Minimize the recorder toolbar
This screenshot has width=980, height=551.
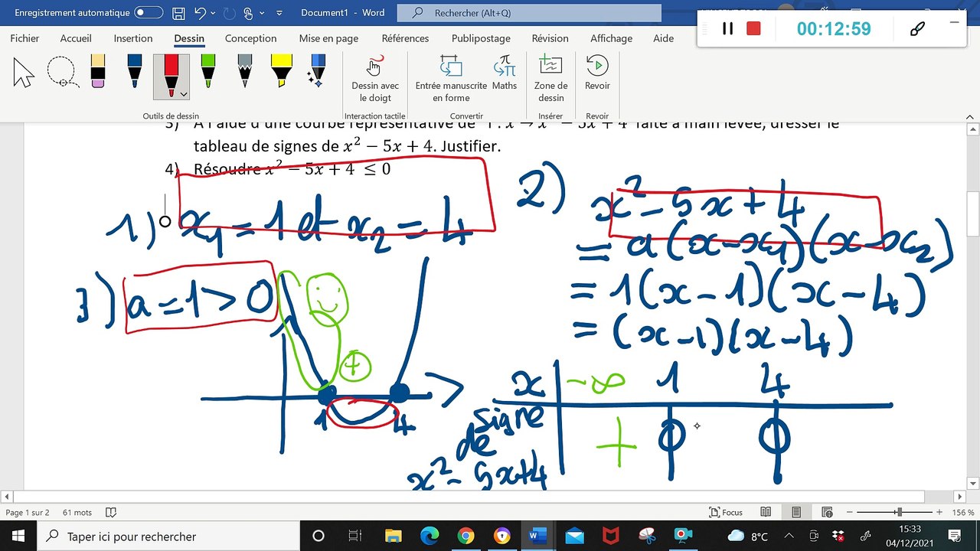pos(954,23)
